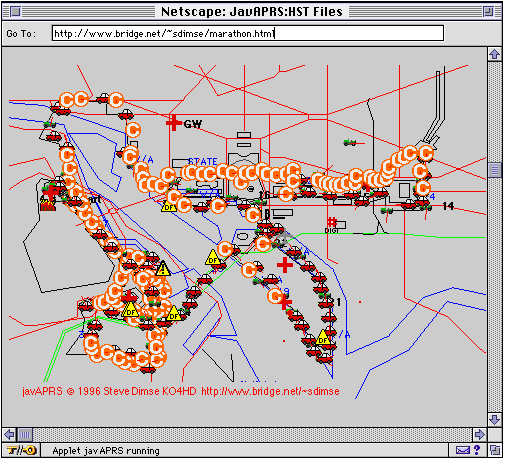Viewport: 505px width, 460px height.
Task: Click the vertical scrollbar up arrow
Action: [495, 54]
